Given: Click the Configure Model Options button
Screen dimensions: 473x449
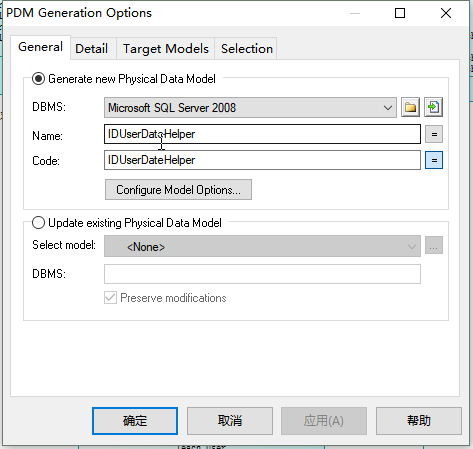Looking at the screenshot, I should (x=178, y=190).
